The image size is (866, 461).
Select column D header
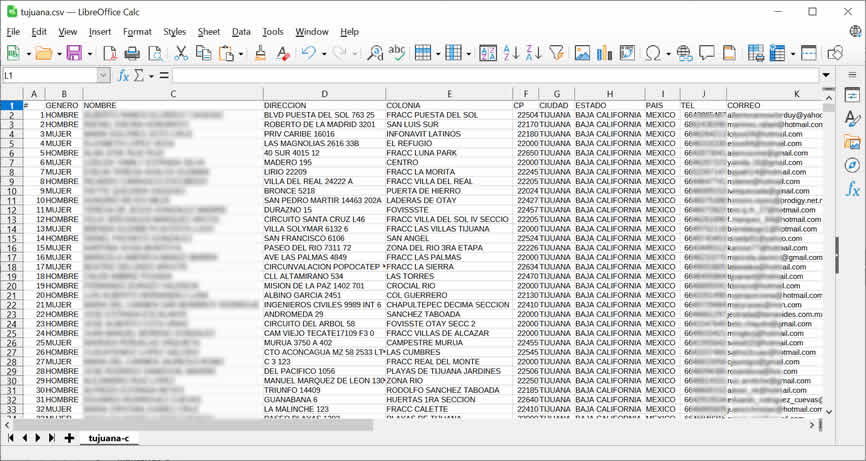(x=324, y=94)
